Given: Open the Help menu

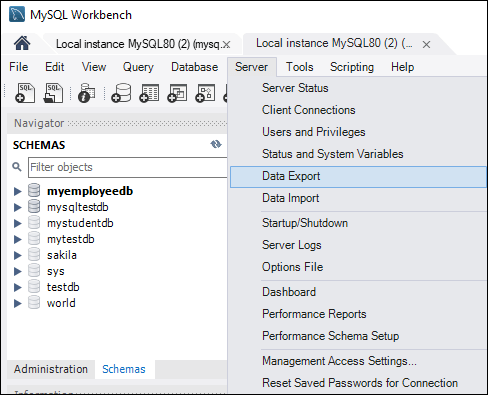Looking at the screenshot, I should coord(403,67).
